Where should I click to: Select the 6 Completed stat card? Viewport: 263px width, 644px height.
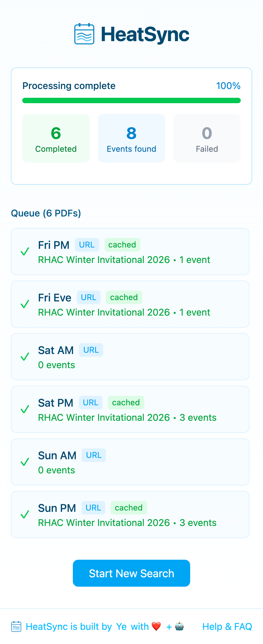(x=56, y=138)
